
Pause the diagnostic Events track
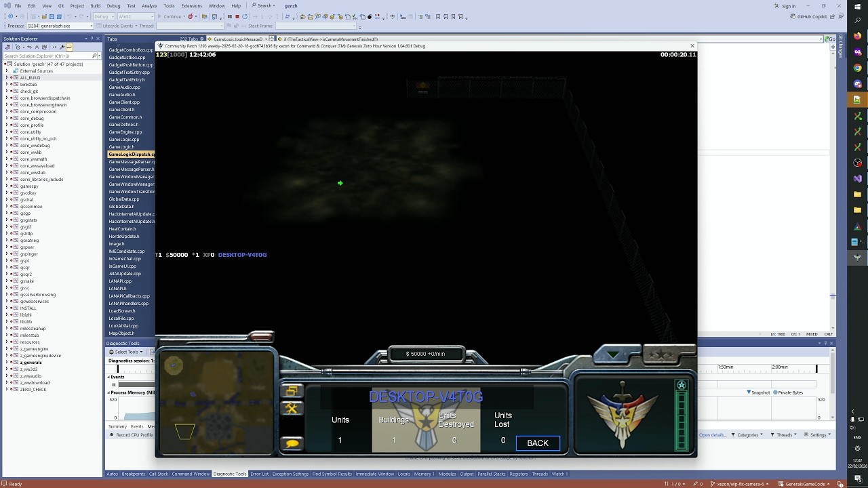click(114, 384)
